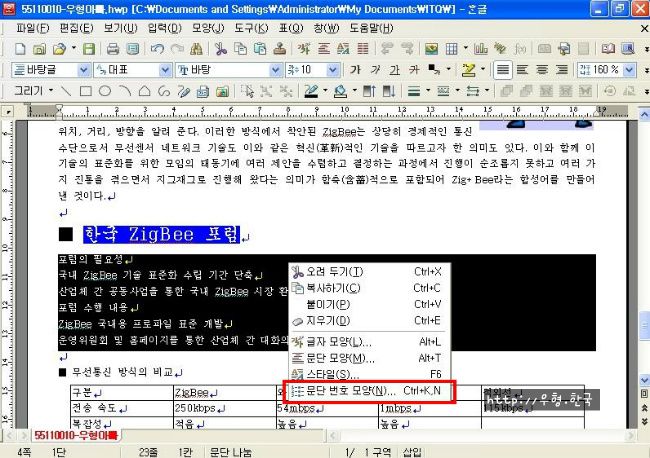Screen dimensions: 650x458
Task: Toggle underline 가 formatting button
Action: (394, 70)
